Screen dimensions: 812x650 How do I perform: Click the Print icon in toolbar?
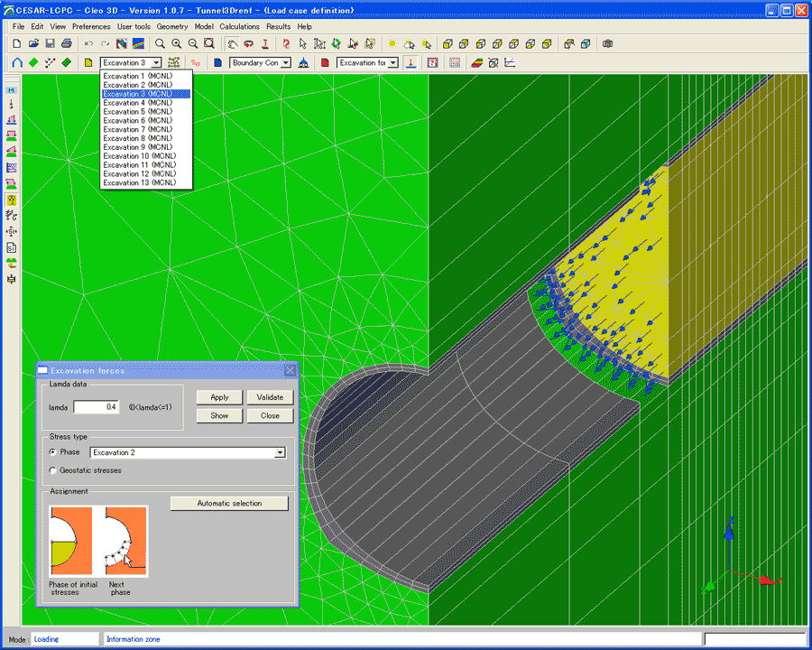pyautogui.click(x=68, y=43)
